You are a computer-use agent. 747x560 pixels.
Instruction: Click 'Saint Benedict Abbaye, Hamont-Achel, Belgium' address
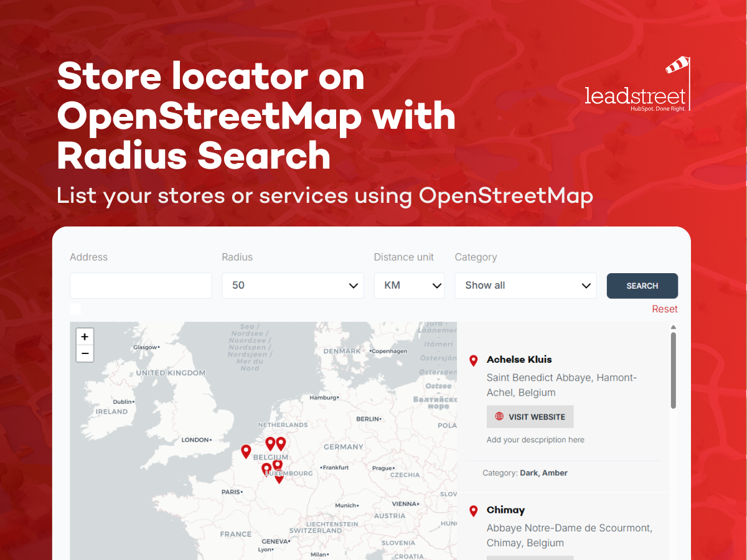(x=561, y=385)
